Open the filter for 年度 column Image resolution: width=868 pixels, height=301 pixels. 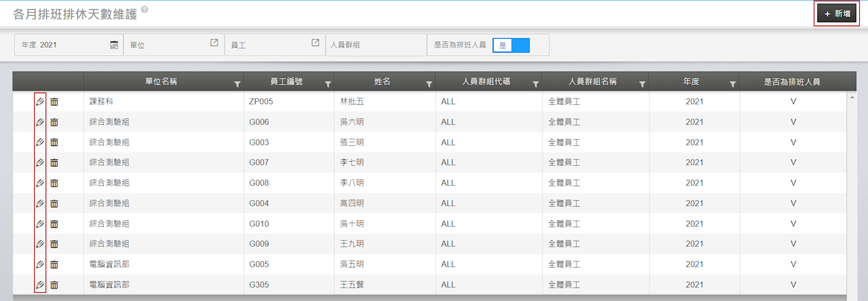click(732, 84)
